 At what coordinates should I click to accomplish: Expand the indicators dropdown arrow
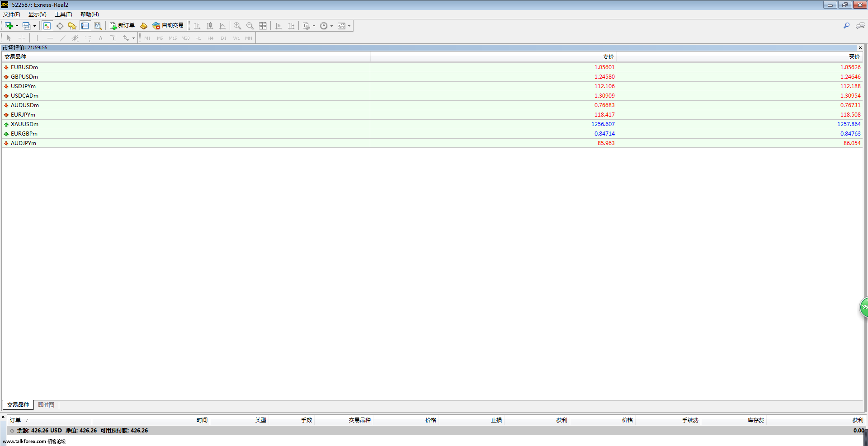[314, 26]
